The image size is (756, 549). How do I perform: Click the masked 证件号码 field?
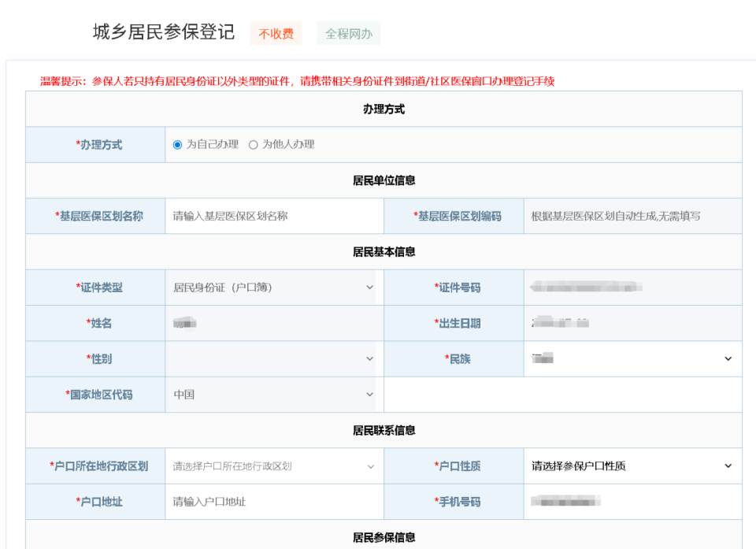[x=633, y=287]
